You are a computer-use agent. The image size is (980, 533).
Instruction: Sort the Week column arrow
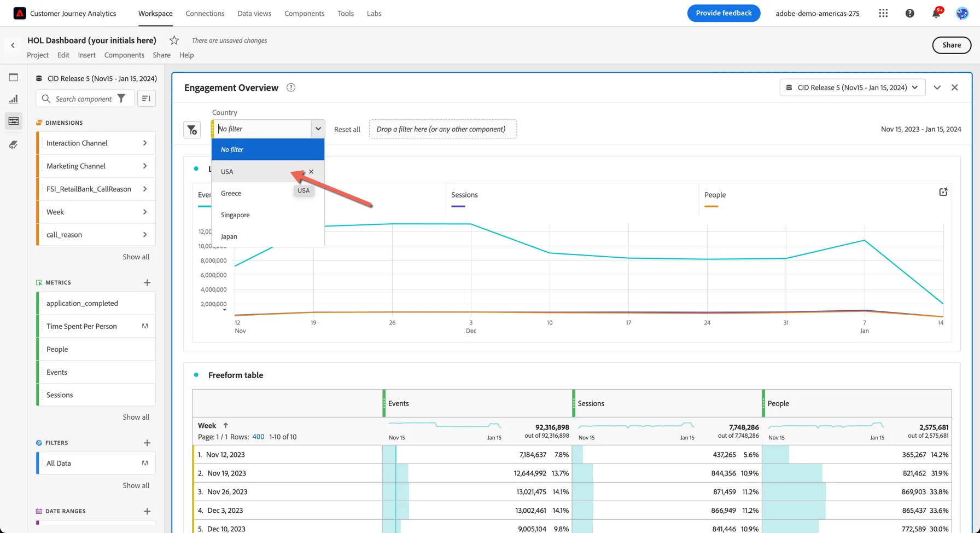tap(225, 425)
